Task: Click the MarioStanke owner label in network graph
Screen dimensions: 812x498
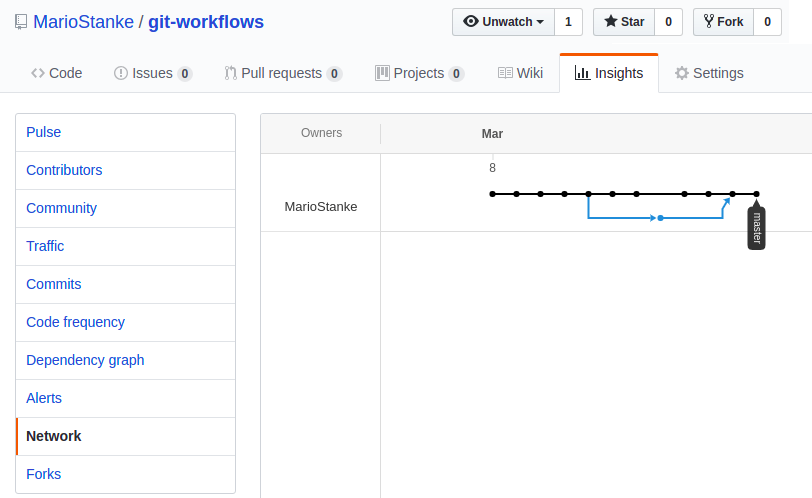Action: [321, 207]
